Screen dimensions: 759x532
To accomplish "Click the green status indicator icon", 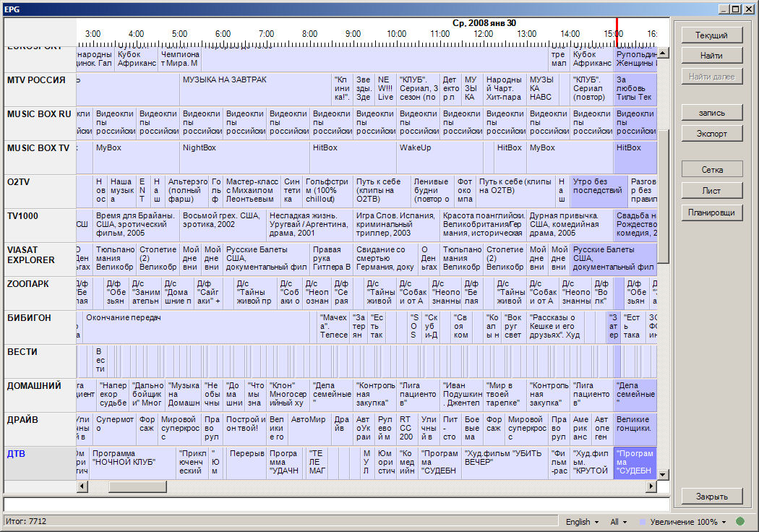I will [x=739, y=521].
